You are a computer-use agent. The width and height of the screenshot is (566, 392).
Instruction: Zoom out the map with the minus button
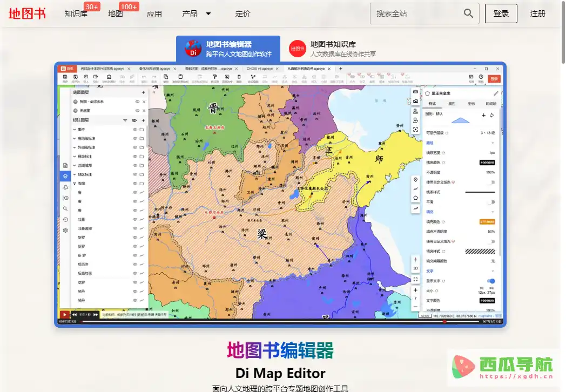415,307
